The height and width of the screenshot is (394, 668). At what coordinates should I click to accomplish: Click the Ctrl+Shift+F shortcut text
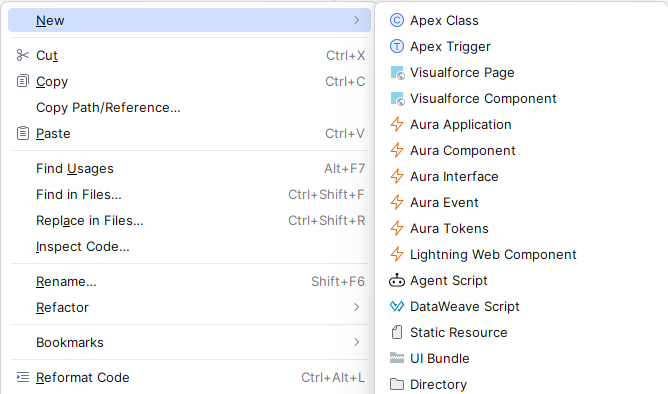click(326, 195)
